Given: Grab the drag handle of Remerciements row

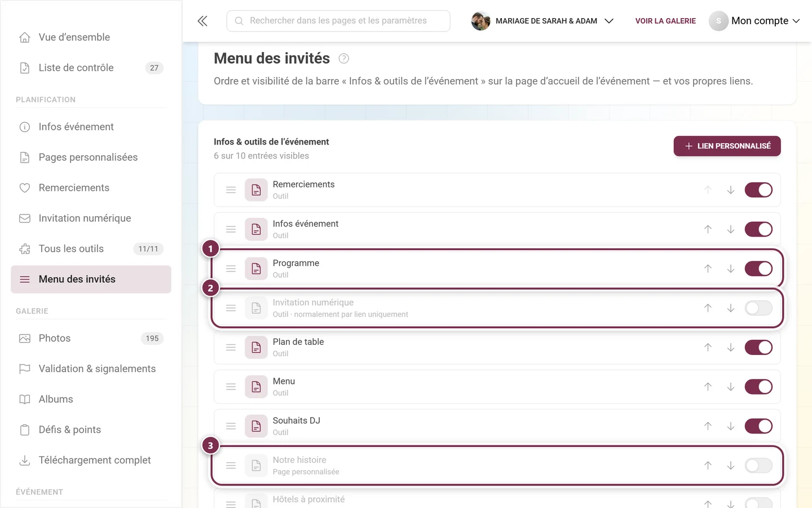Looking at the screenshot, I should (x=231, y=190).
